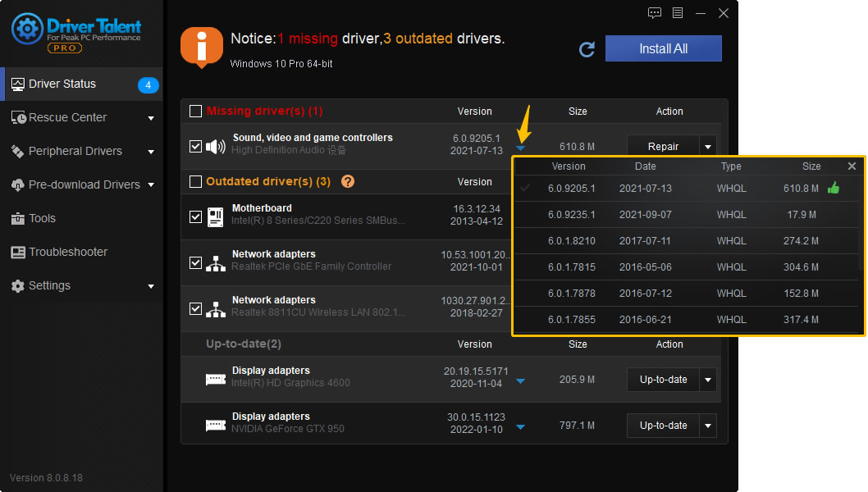
Task: Uncheck the Motherboard driver checkbox
Action: click(195, 216)
